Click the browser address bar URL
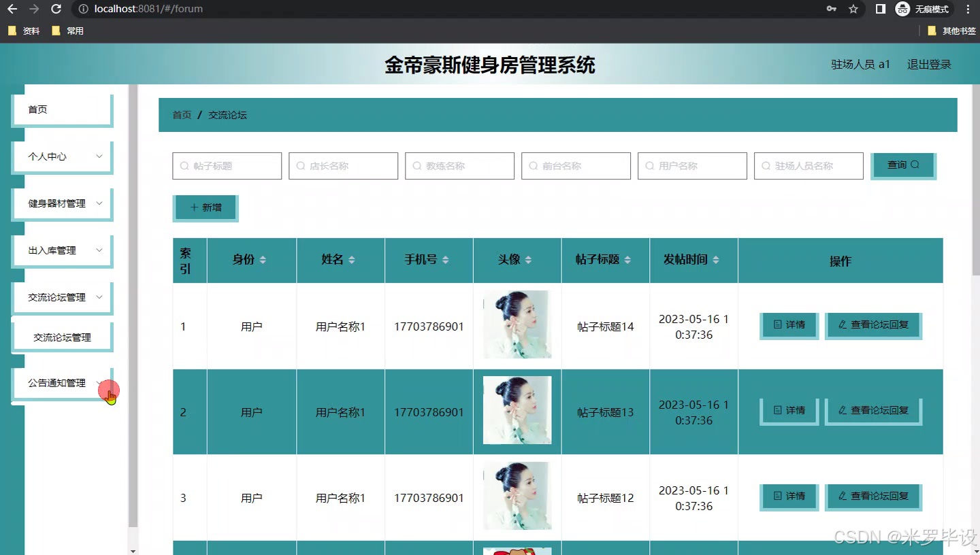 148,9
